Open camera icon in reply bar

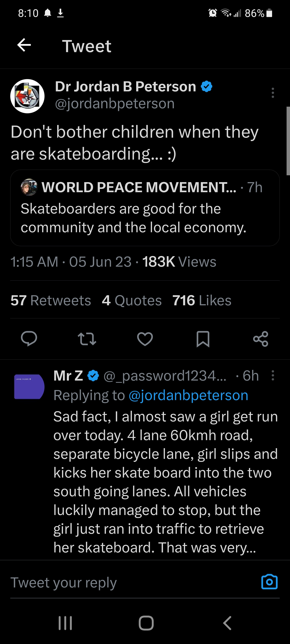click(269, 582)
